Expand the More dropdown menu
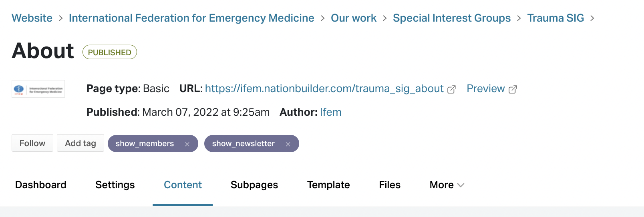Image resolution: width=644 pixels, height=217 pixels. 447,185
